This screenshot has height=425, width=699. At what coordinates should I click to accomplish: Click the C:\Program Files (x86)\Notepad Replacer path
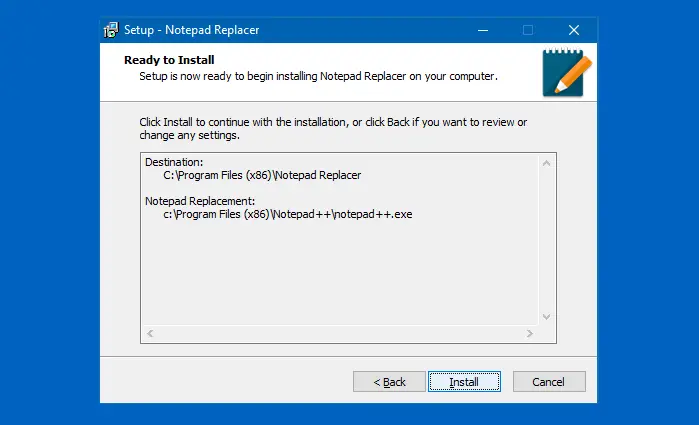(x=262, y=175)
